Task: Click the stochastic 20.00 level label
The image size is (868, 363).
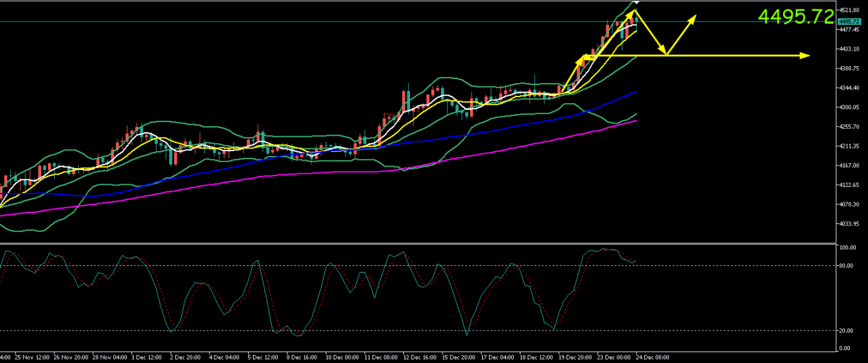Action: point(846,331)
